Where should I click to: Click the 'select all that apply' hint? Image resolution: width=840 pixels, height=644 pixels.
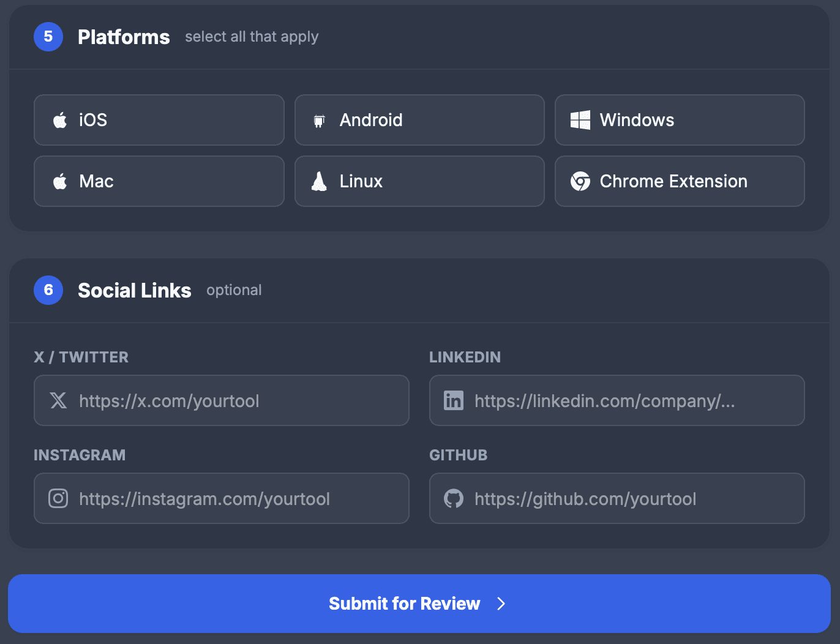pos(252,37)
